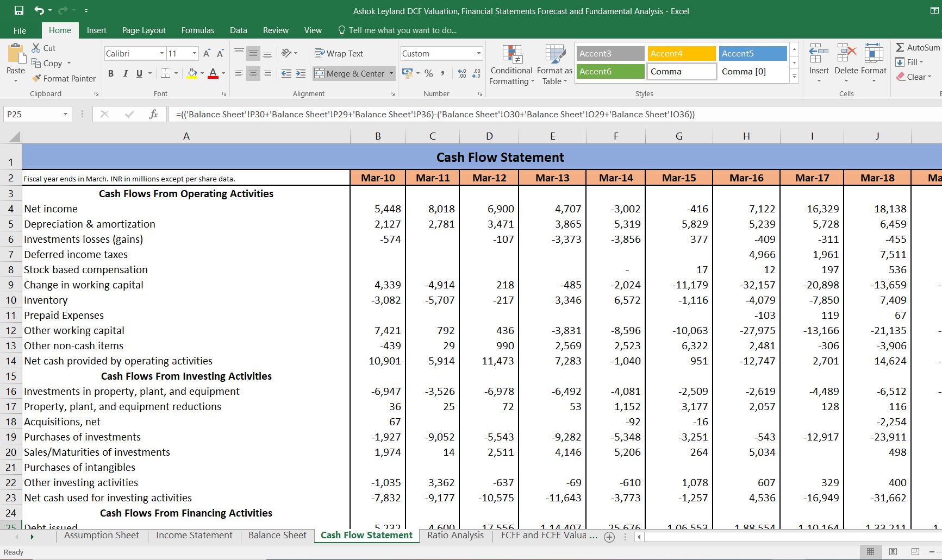Viewport: 942px width, 560px height.
Task: Cut the selection with scissors icon
Action: click(36, 48)
